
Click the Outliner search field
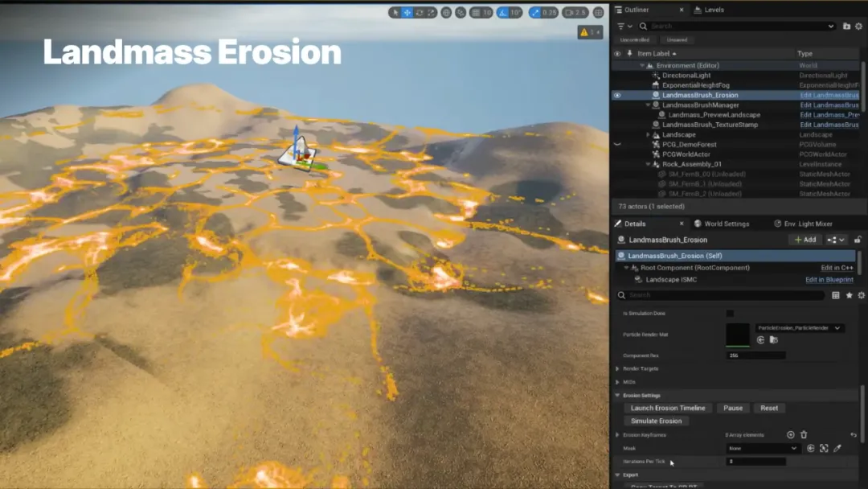(x=736, y=26)
